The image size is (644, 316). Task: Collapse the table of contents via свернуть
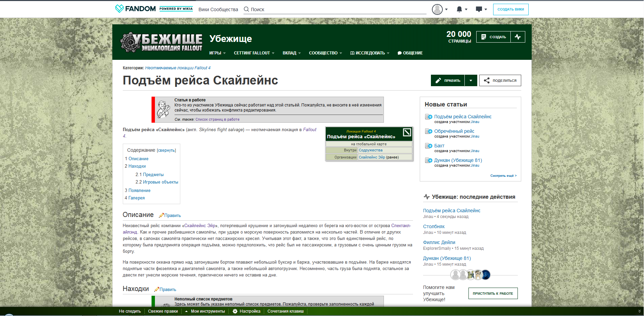(166, 150)
